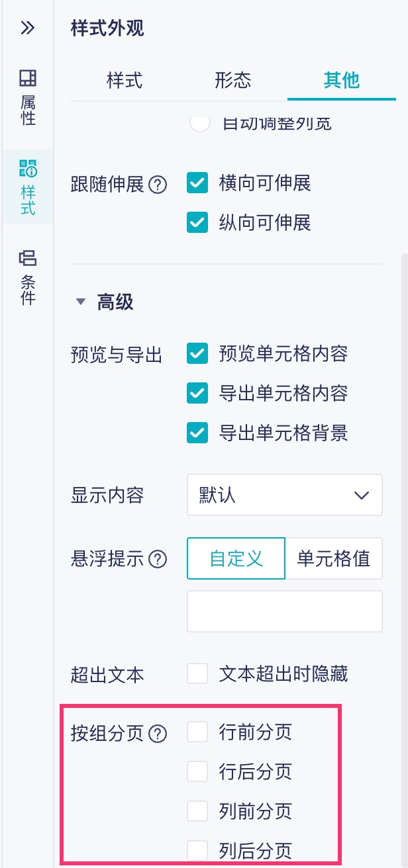Check 列后分页 checkbox
This screenshot has width=408, height=868.
tap(198, 850)
